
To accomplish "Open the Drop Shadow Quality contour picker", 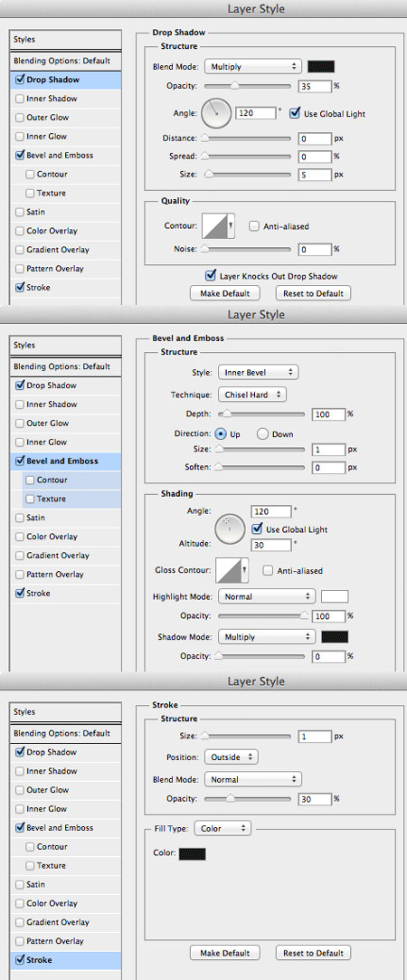I will tap(218, 225).
